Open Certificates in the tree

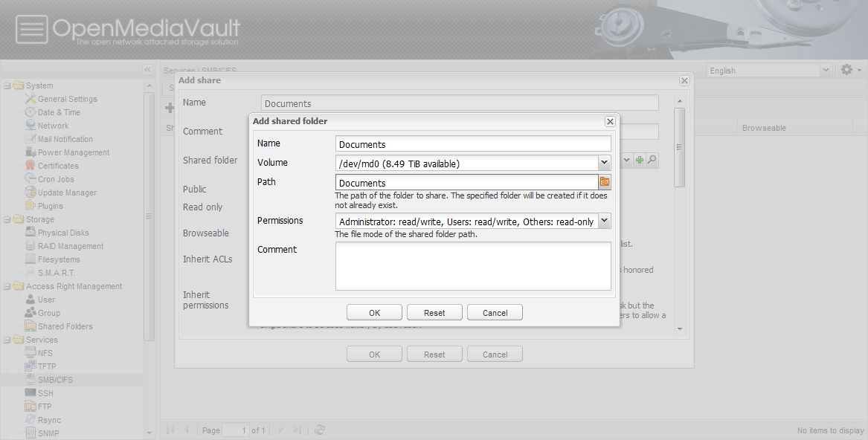pyautogui.click(x=57, y=166)
